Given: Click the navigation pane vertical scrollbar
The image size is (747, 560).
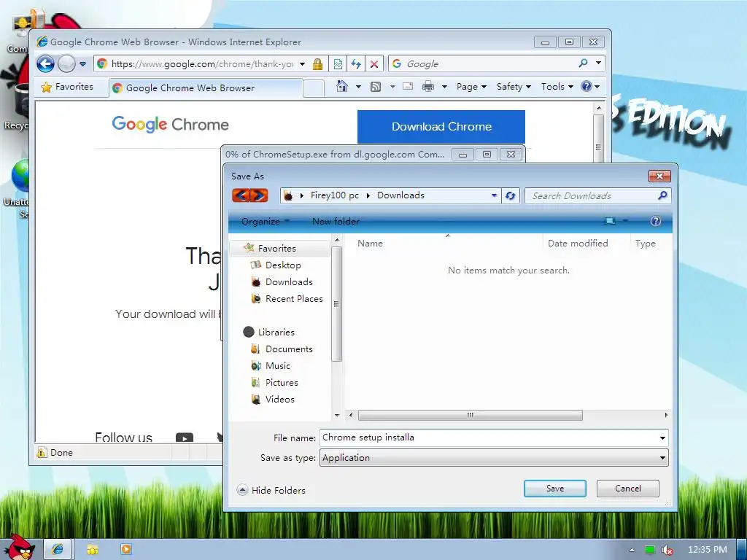Looking at the screenshot, I should point(337,304).
